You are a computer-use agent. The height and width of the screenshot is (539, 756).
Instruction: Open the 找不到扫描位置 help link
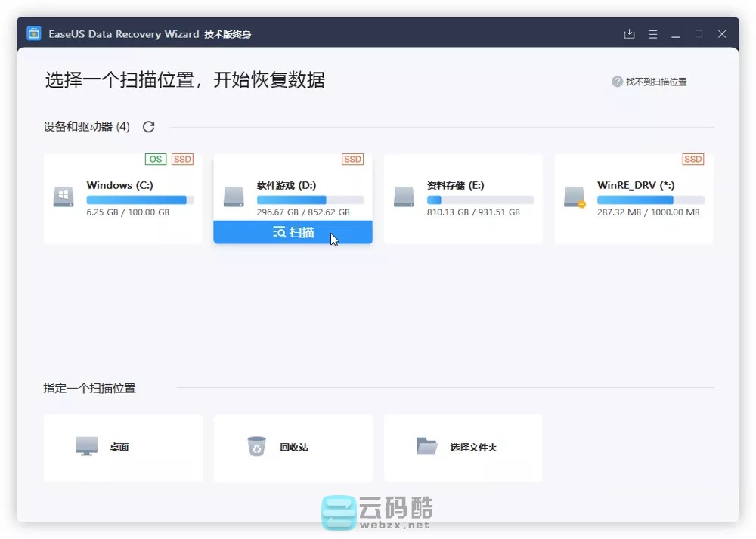[656, 82]
